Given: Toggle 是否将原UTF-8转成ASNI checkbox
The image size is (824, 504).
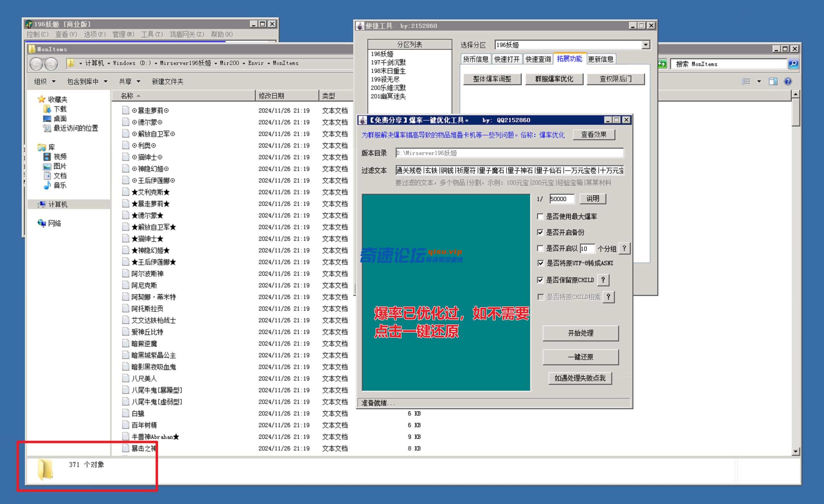Looking at the screenshot, I should [x=540, y=263].
